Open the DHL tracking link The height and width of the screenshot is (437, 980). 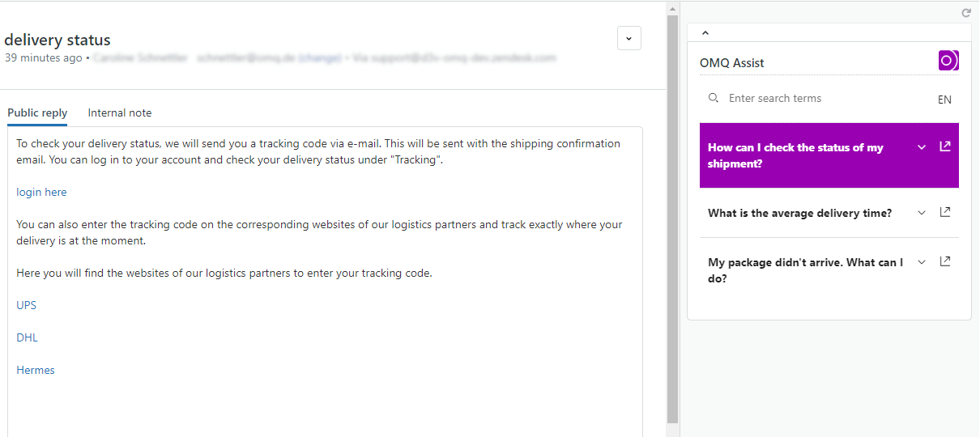click(28, 338)
